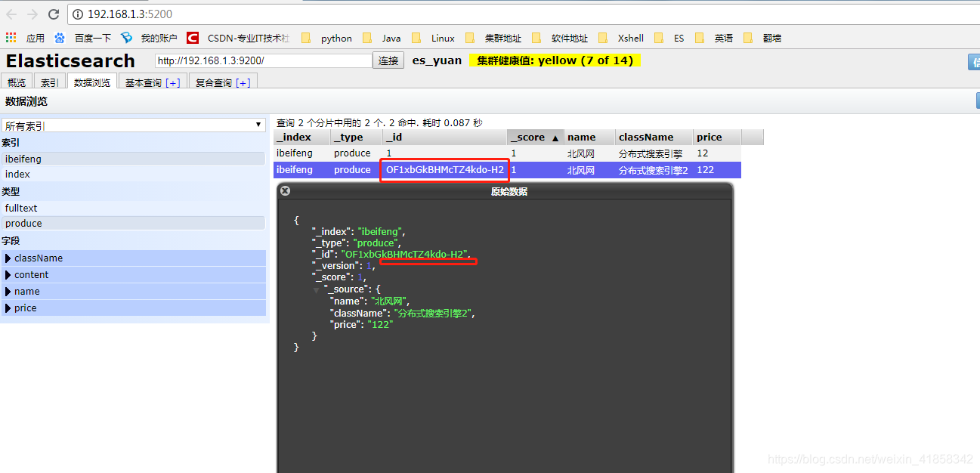The height and width of the screenshot is (473, 980).
Task: Sort by the name column header
Action: click(x=589, y=138)
